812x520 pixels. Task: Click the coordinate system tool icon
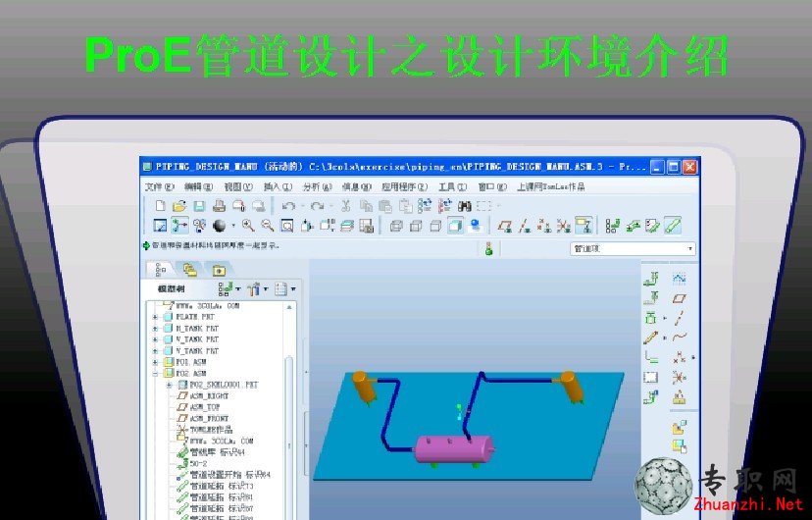[x=679, y=377]
